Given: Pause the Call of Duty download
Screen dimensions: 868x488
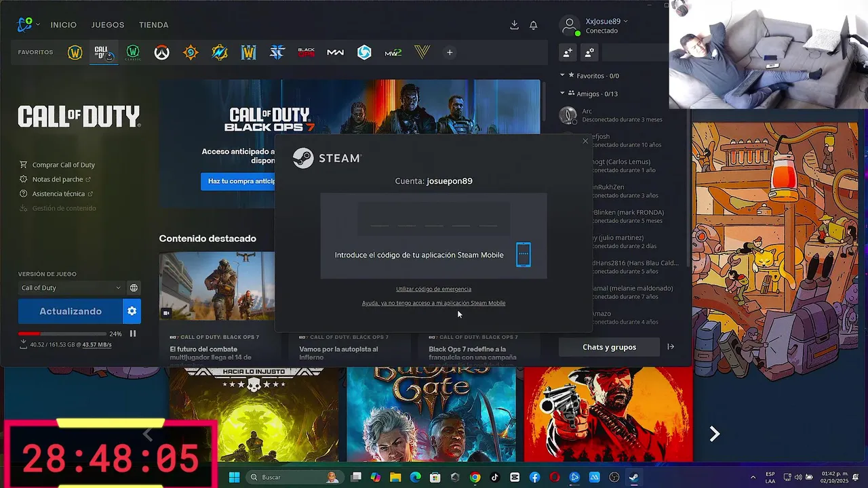Looking at the screenshot, I should (x=133, y=333).
